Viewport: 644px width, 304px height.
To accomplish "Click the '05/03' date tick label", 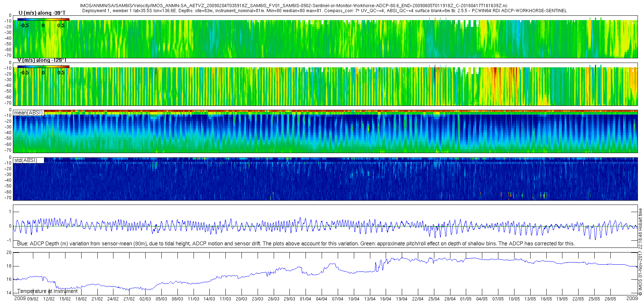I will (161, 299).
